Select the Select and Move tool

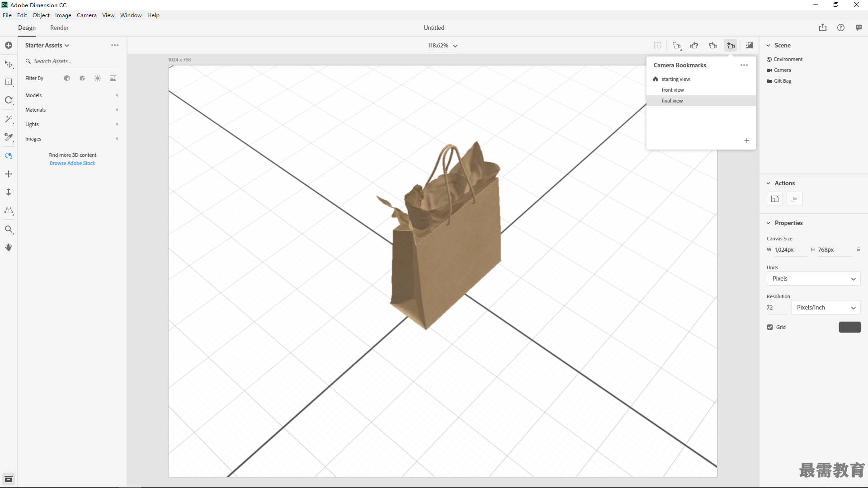(9, 64)
